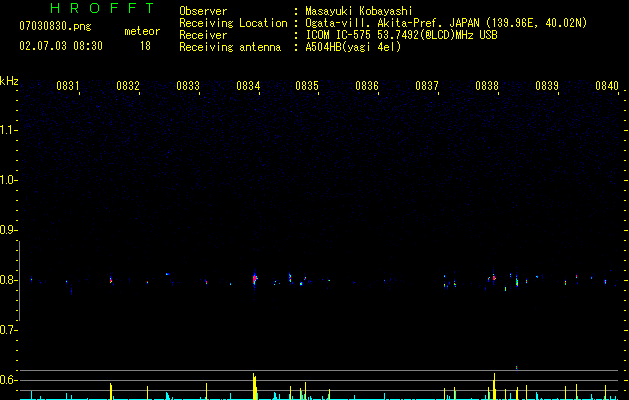Click the date stamp 02.07.03 08:30

coord(61,46)
